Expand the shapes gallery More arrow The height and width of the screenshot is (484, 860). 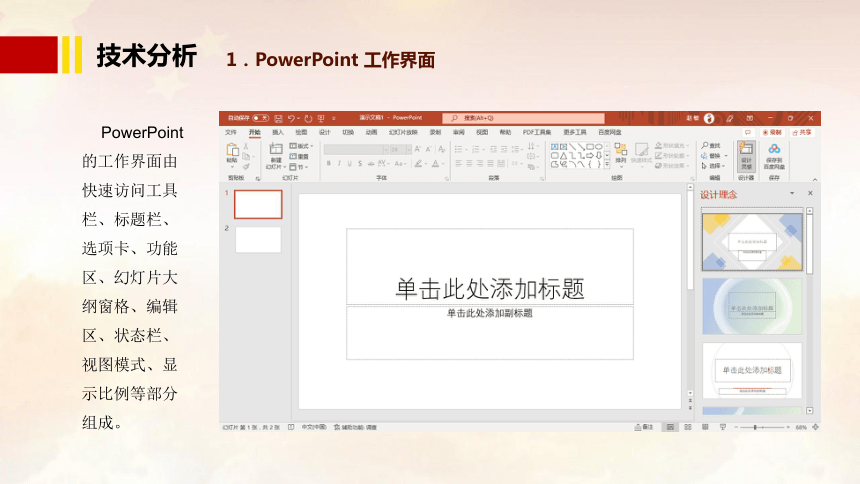607,164
